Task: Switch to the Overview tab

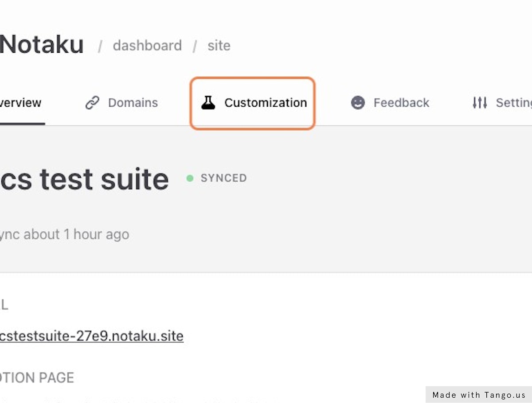Action: point(21,103)
